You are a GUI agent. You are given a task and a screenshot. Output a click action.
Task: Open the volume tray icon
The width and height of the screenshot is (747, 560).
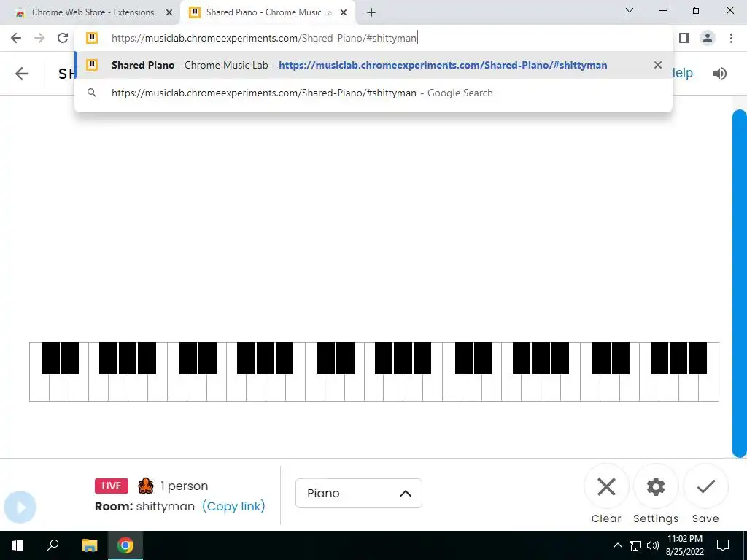(653, 545)
